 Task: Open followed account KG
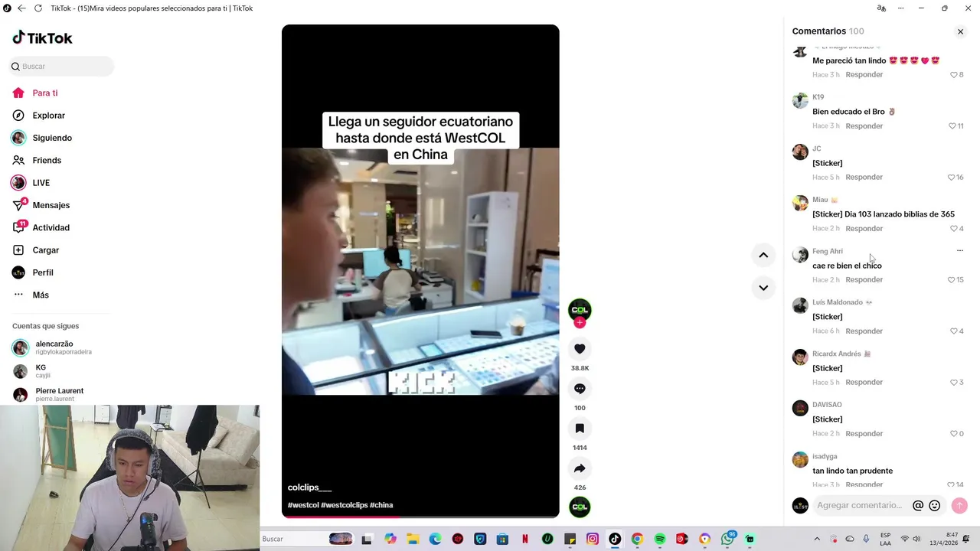[32, 371]
